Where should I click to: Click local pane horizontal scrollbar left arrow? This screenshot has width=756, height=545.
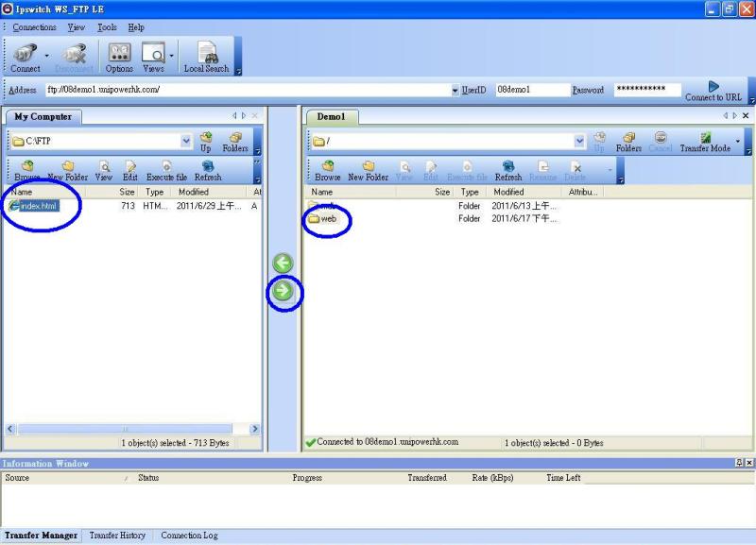pos(10,429)
